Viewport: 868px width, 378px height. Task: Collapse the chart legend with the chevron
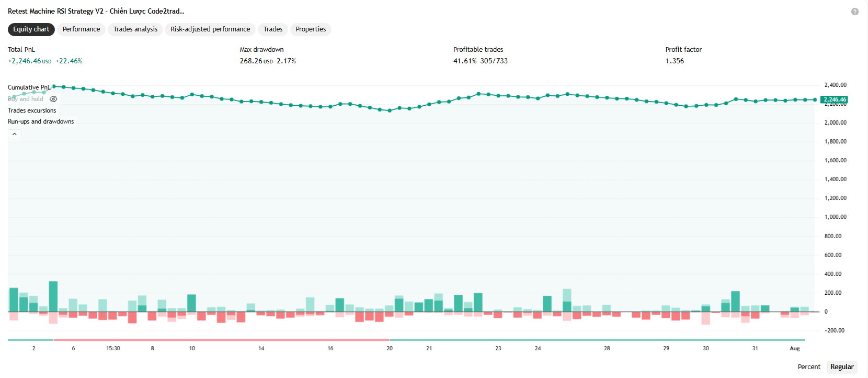(15, 134)
